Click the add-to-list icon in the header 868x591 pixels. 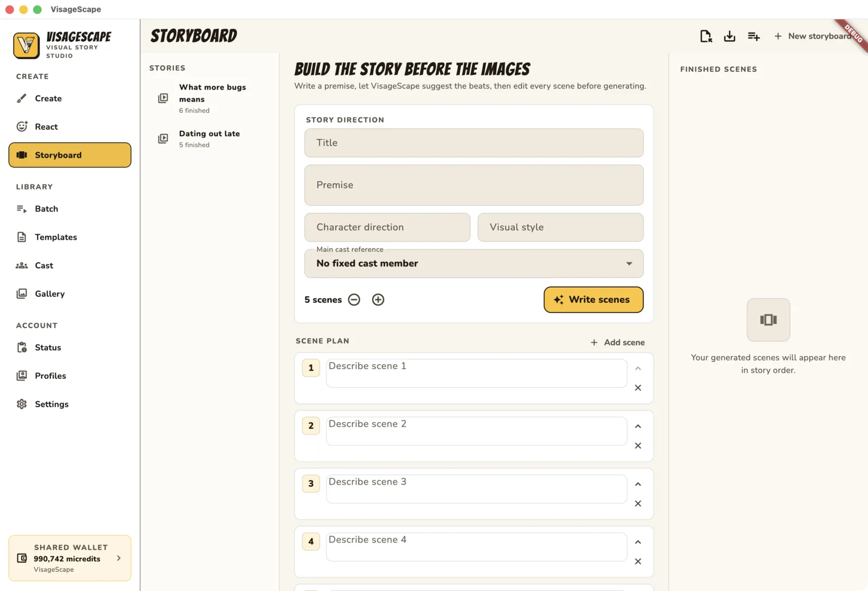point(754,36)
